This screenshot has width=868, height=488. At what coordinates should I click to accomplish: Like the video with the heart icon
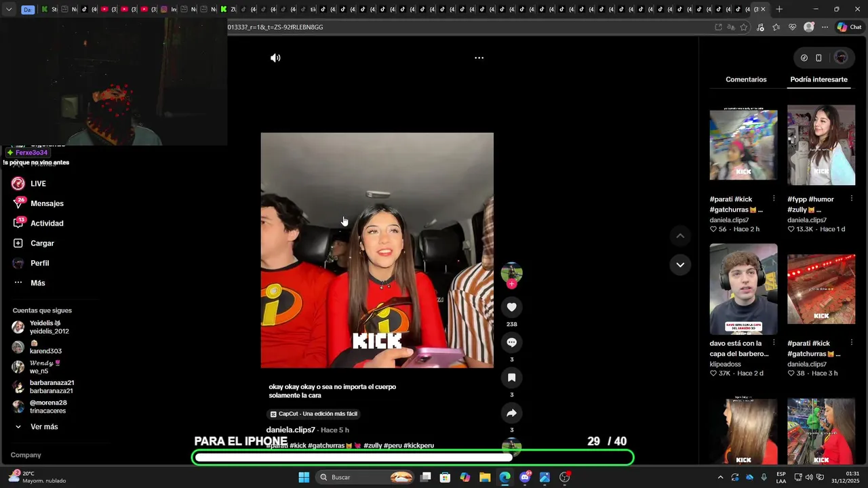511,307
